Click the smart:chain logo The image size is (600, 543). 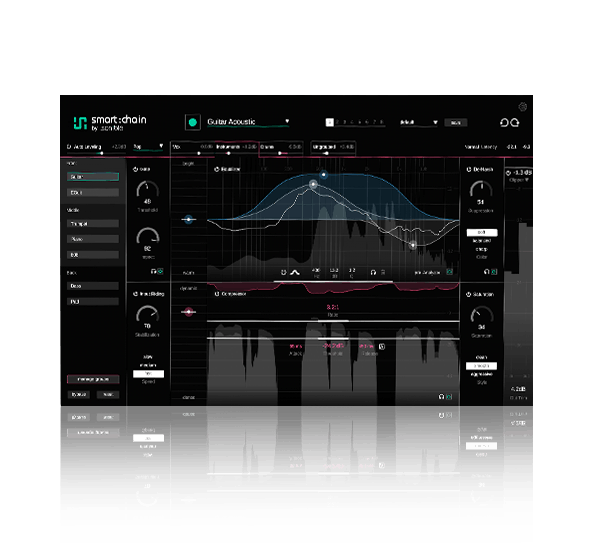110,123
